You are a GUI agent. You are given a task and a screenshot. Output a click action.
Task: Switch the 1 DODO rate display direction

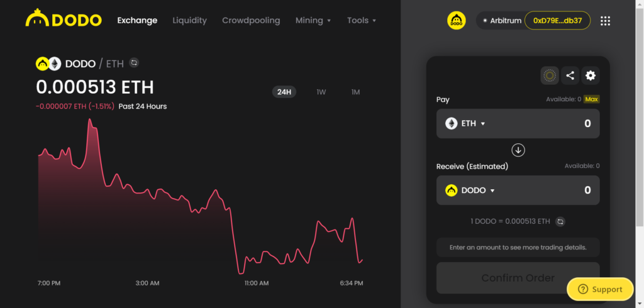[x=560, y=222]
